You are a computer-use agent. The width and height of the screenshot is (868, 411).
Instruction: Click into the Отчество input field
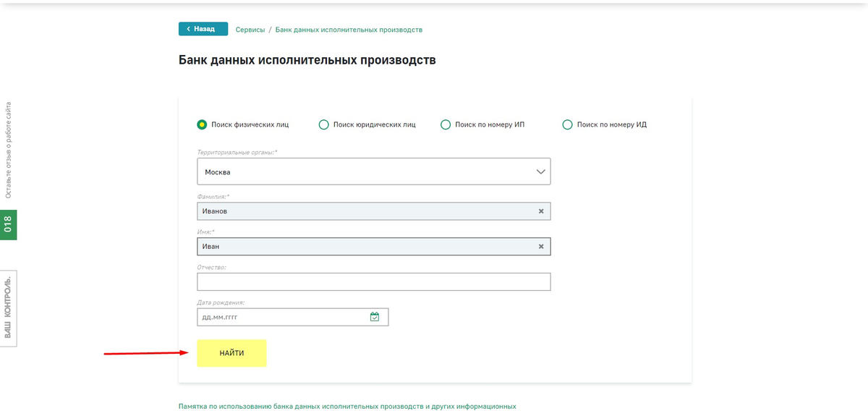coord(373,281)
